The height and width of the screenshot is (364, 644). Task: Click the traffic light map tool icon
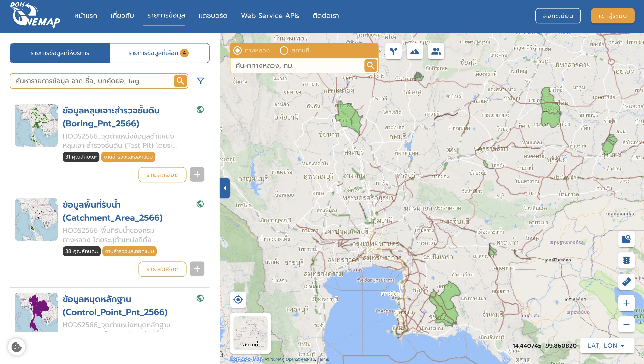[x=626, y=260]
